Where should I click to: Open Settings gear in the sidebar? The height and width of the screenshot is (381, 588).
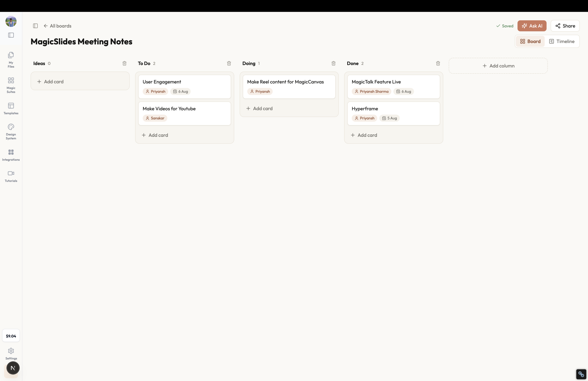11,354
